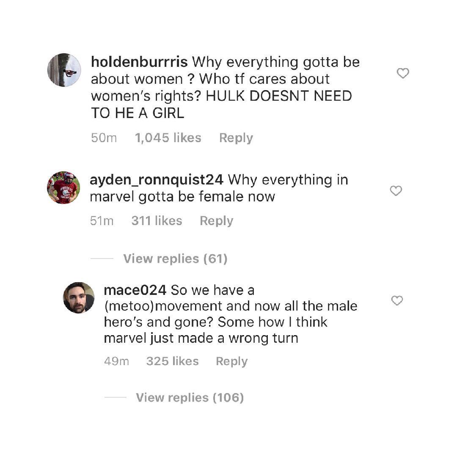Tap the heart on ayden_ronnquist24's comment
Image resolution: width=476 pixels, height=476 pixels.
(x=396, y=191)
